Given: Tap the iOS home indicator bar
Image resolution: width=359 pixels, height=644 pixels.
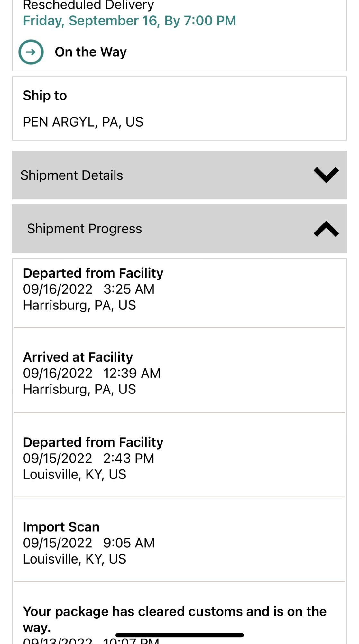Looking at the screenshot, I should [x=179, y=635].
